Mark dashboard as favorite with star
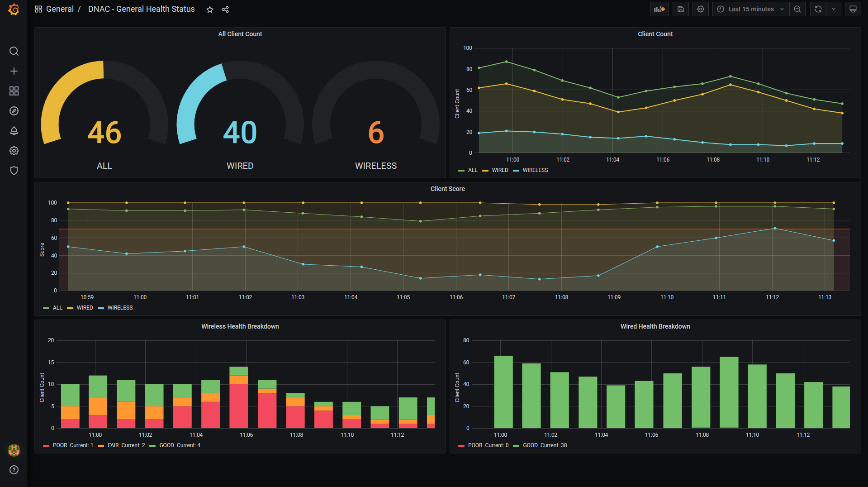Image resolution: width=868 pixels, height=487 pixels. click(x=210, y=10)
